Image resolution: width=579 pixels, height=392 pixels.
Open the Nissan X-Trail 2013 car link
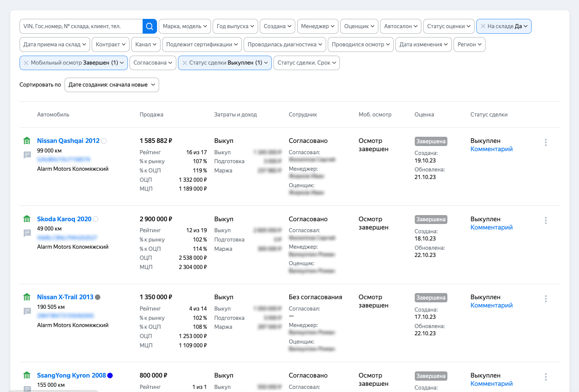[x=65, y=297]
